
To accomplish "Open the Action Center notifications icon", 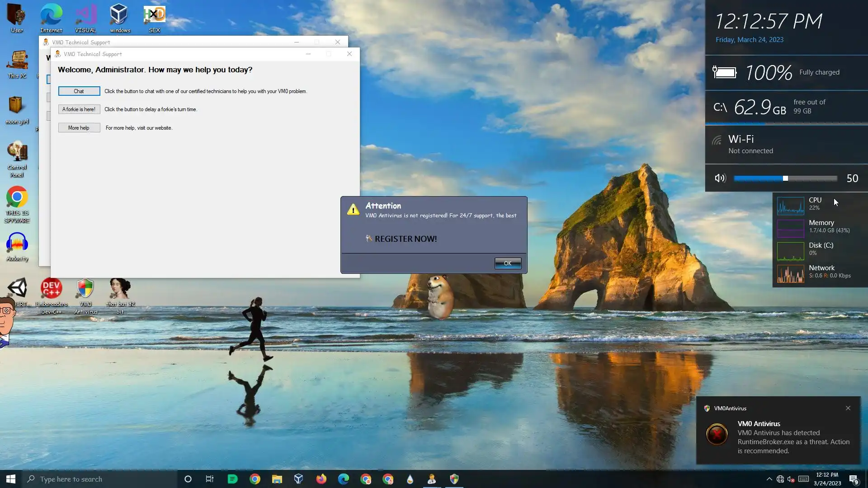I will 854,479.
